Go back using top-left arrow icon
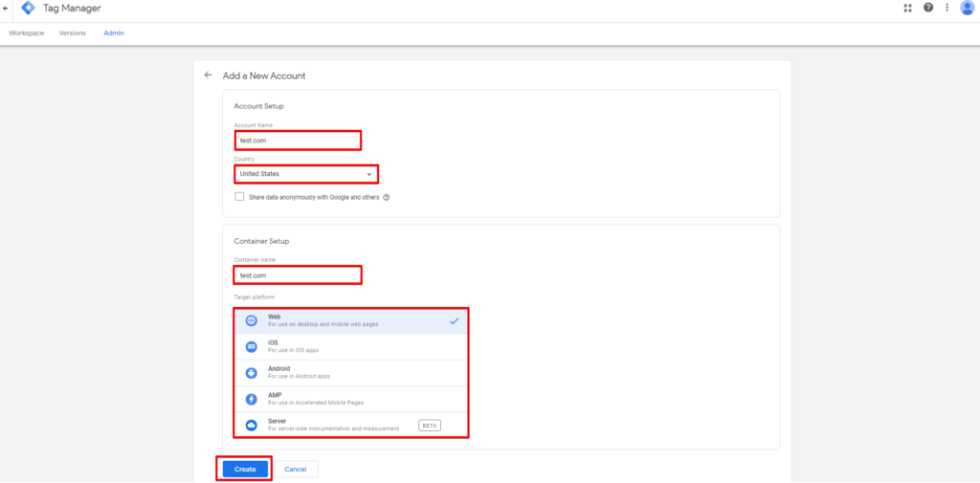The width and height of the screenshot is (980, 483). [x=6, y=9]
